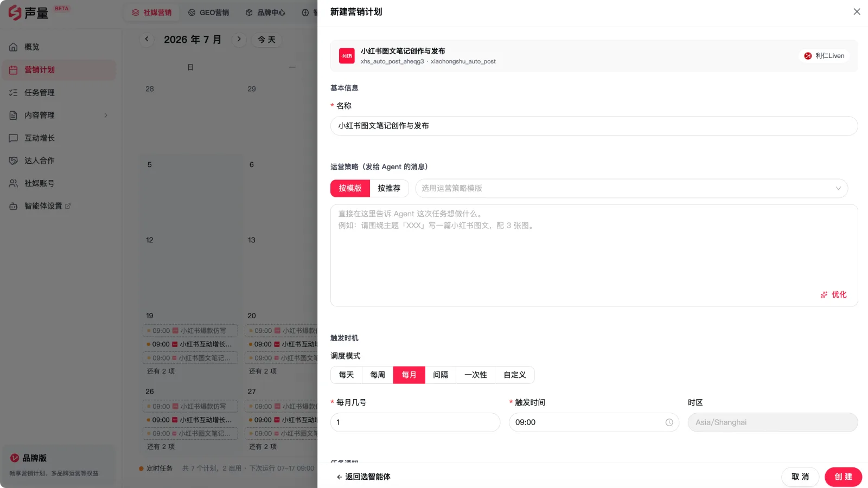This screenshot has height=488, width=868.
Task: Close the 新建营销计划 panel
Action: click(x=857, y=12)
